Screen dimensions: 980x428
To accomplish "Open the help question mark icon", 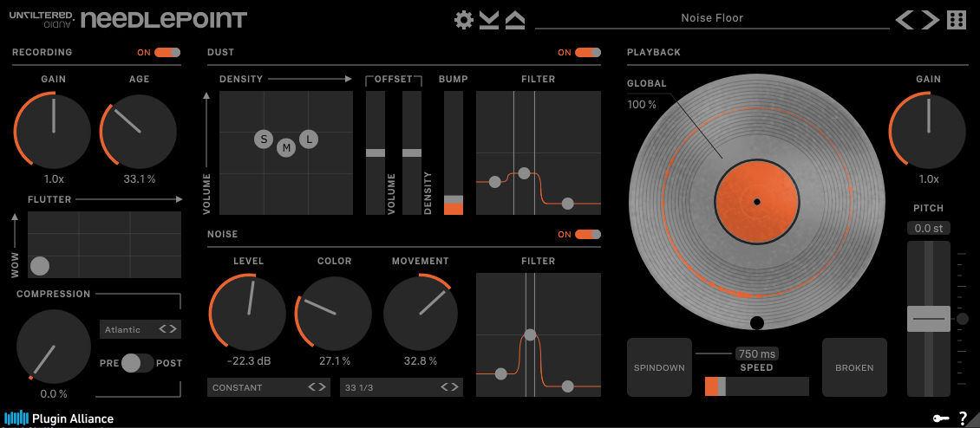I will pos(963,418).
